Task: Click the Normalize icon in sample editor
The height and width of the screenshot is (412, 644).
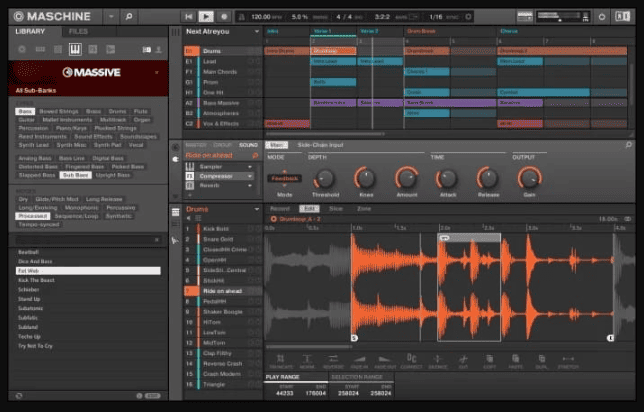Action: (307, 361)
